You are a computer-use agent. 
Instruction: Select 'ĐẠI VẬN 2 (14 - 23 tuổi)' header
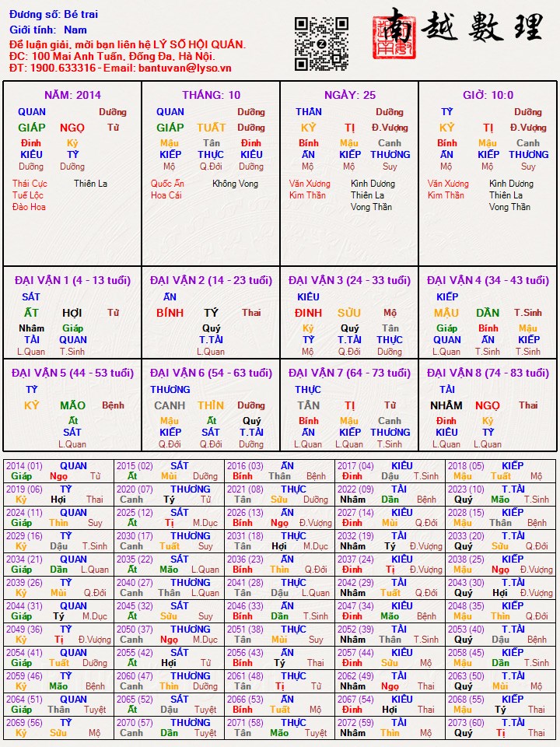(211, 280)
